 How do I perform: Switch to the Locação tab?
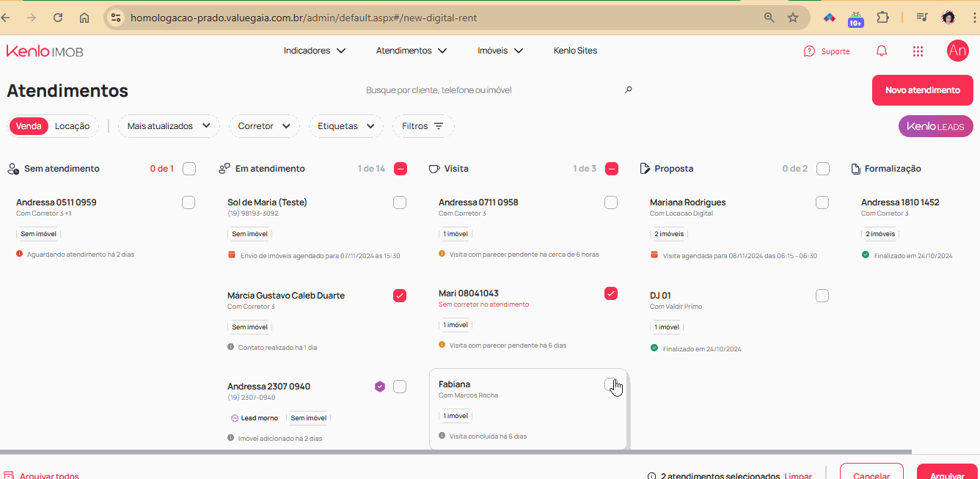72,126
